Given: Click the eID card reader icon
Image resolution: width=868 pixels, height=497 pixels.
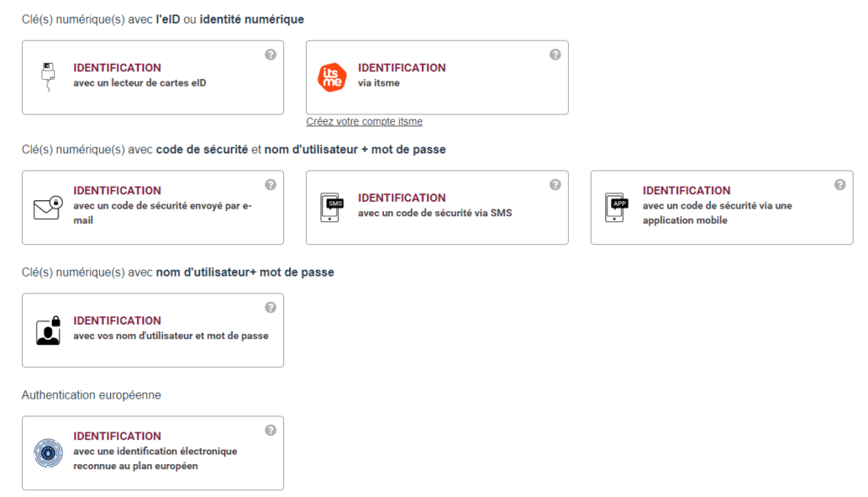Looking at the screenshot, I should [48, 77].
